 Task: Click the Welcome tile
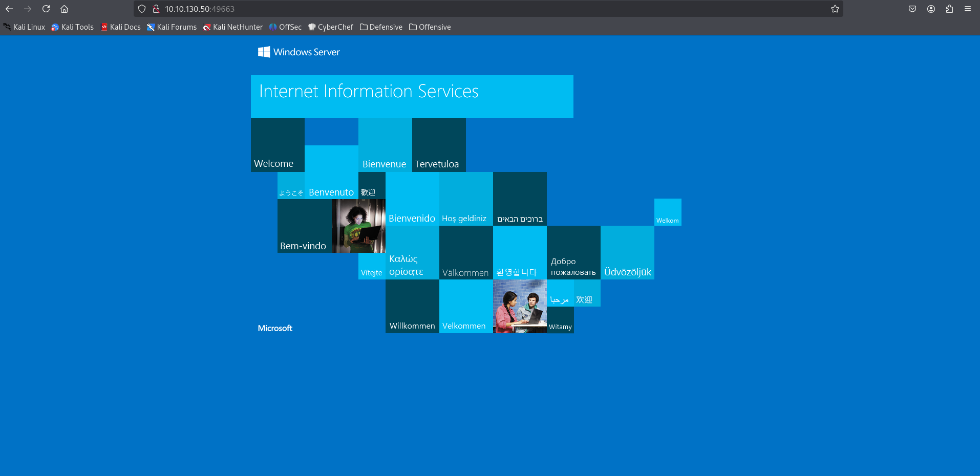pos(278,145)
